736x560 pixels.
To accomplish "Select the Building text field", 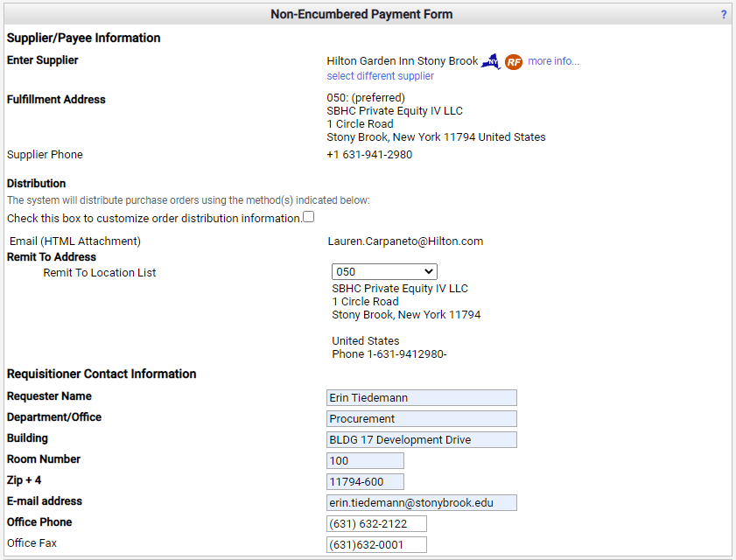I will 421,440.
